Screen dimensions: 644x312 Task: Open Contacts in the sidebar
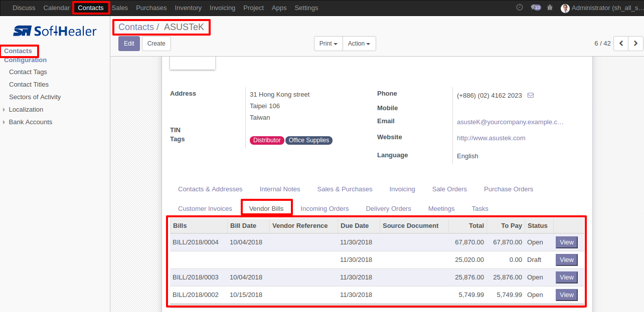tap(18, 51)
